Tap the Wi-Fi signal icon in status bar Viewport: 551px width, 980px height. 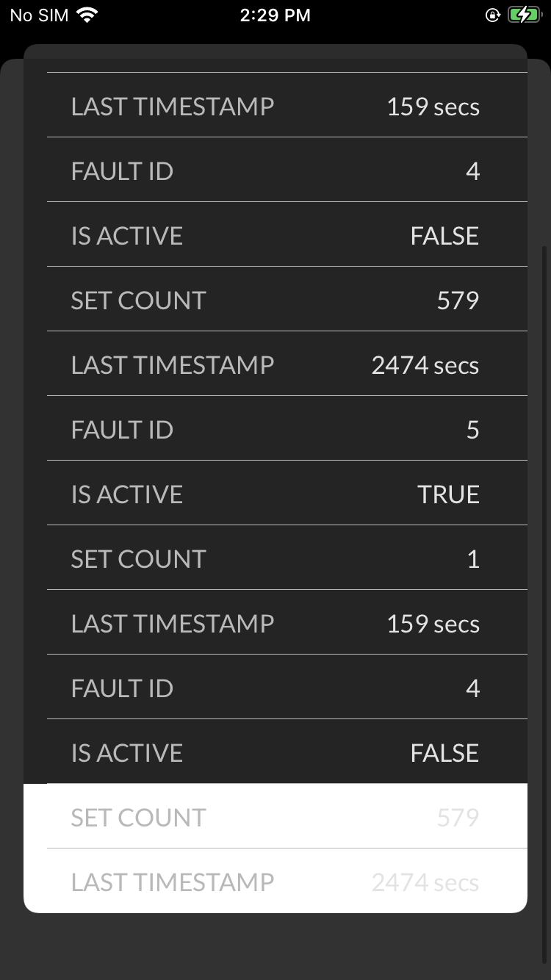coord(87,15)
